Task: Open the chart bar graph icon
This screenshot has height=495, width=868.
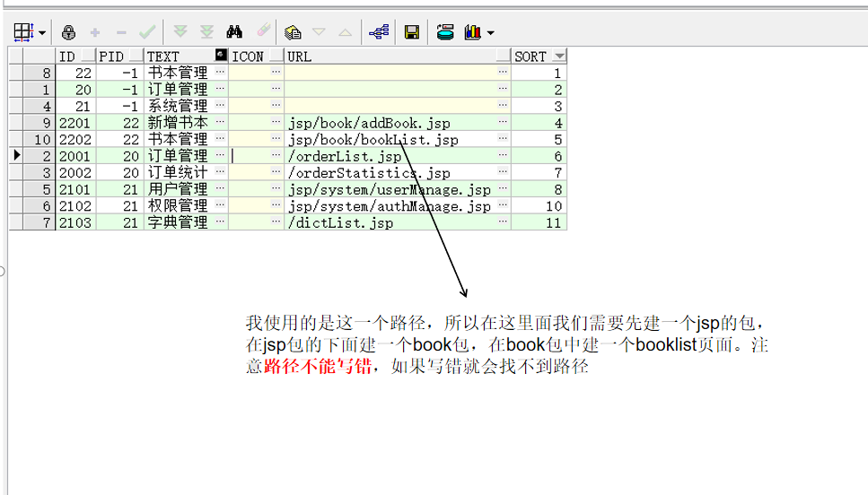Action: pos(473,32)
